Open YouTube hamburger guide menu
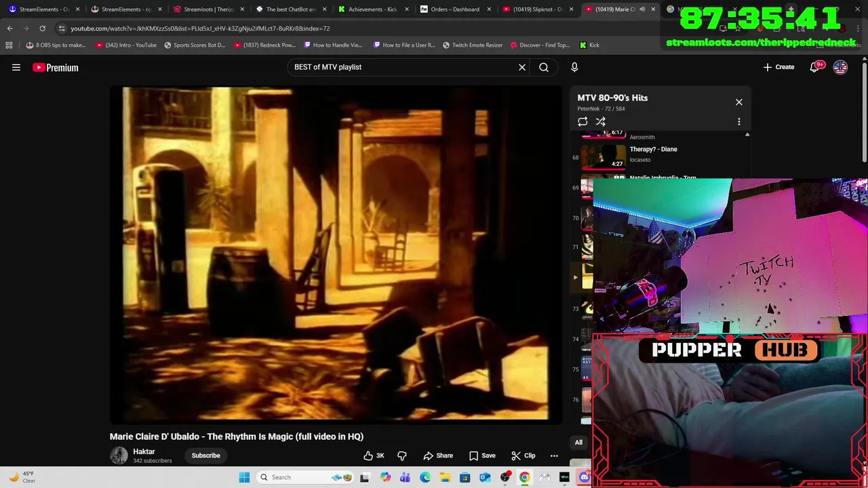 coord(16,67)
